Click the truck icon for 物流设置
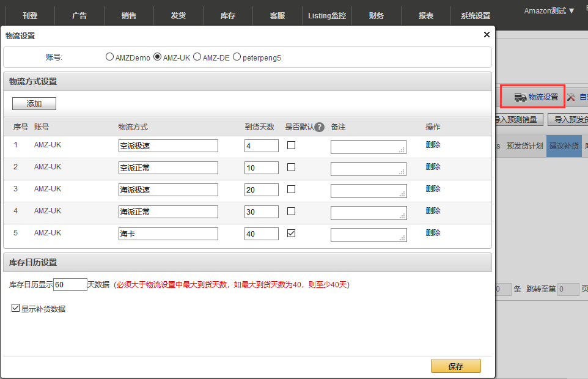588x379 pixels. point(520,97)
